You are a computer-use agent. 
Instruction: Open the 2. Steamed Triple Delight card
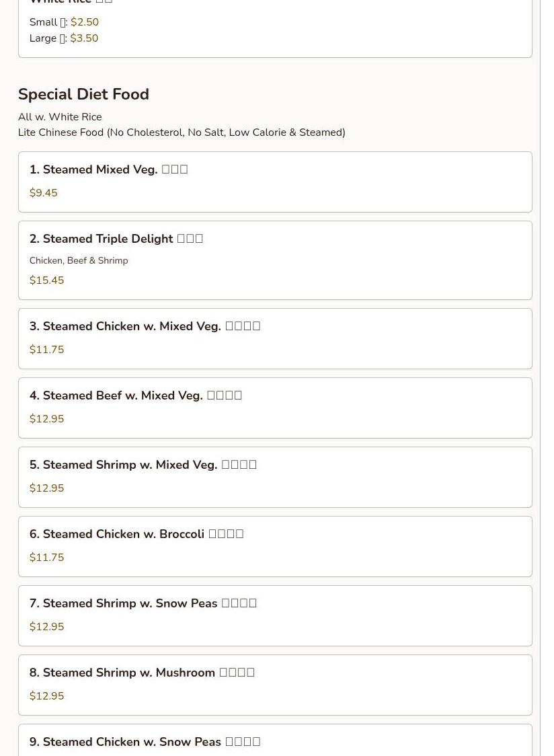(275, 260)
